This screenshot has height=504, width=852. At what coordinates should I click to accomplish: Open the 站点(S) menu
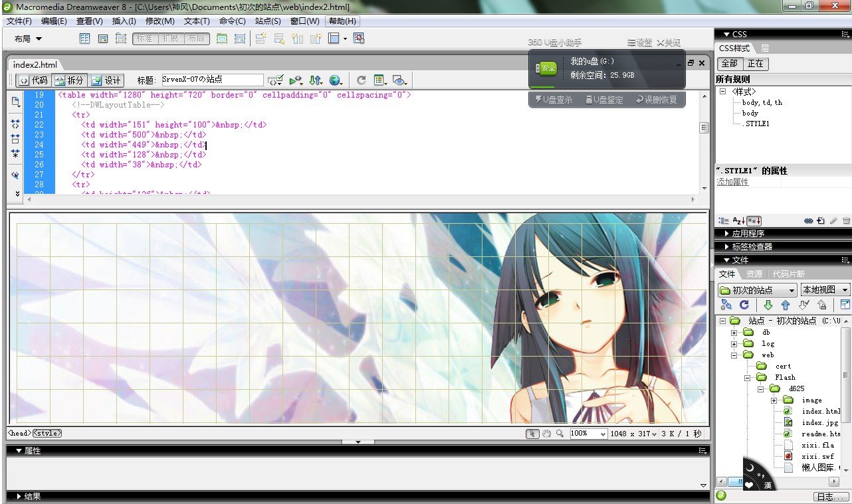[x=268, y=21]
